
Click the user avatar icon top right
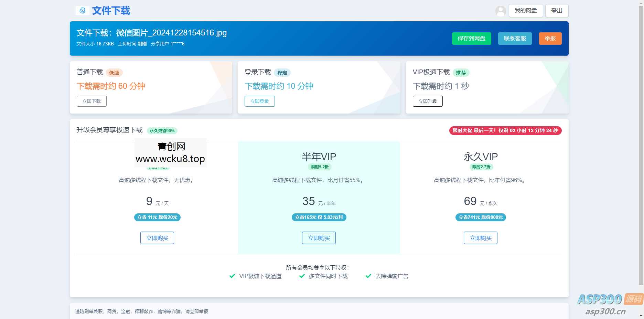501,11
